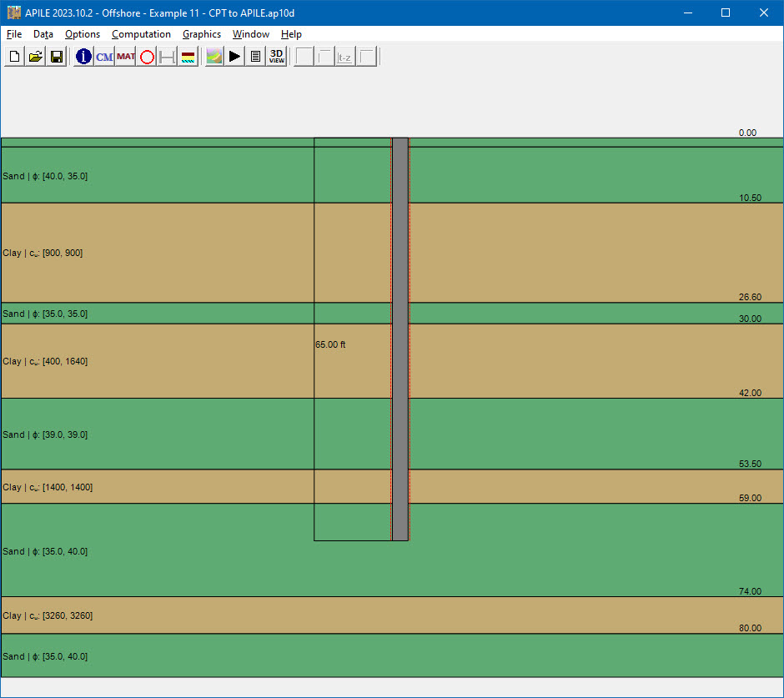Open the pile information dialog (blue i icon)
This screenshot has width=784, height=698.
pyautogui.click(x=83, y=56)
